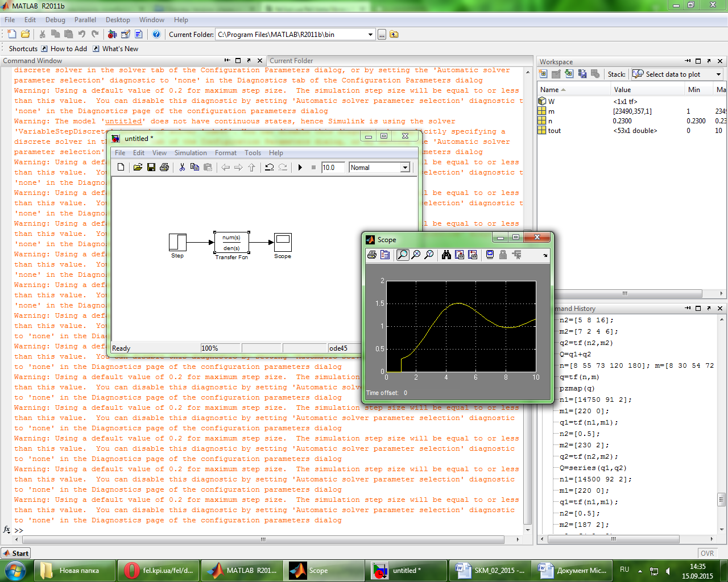Open Select data to plot dropdown

click(x=677, y=74)
